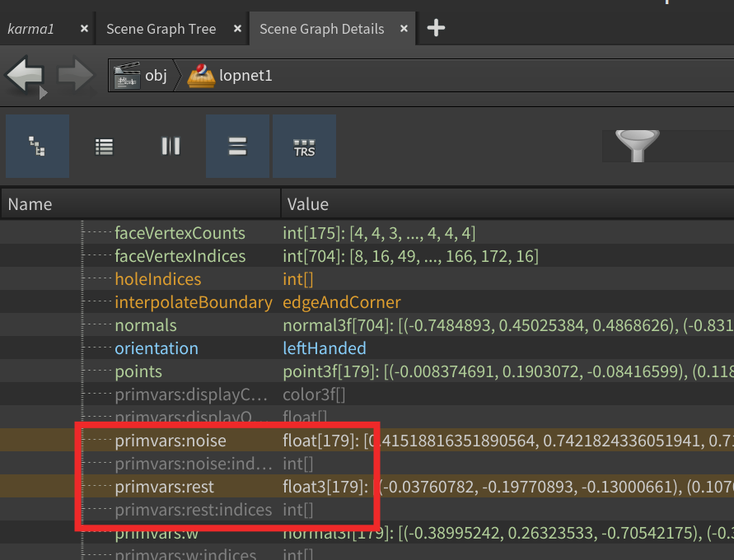The width and height of the screenshot is (734, 560).
Task: Select the primvars:rest:indices attribute row
Action: [x=367, y=510]
